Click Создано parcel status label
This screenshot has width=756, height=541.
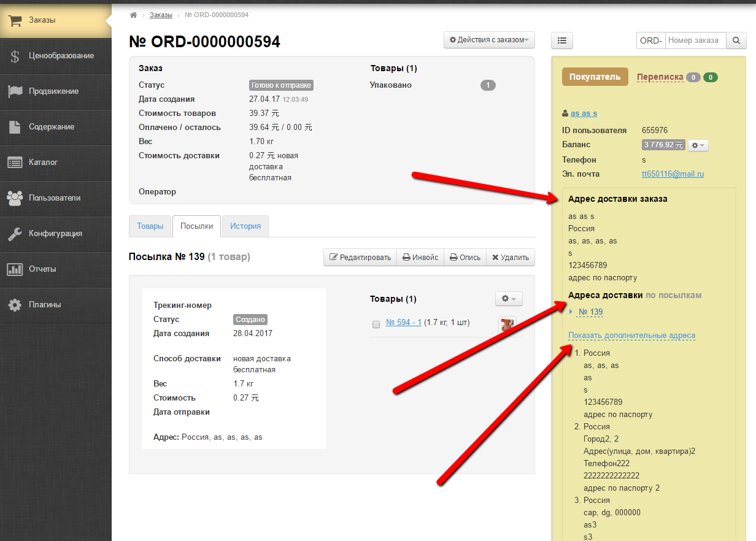coord(250,320)
